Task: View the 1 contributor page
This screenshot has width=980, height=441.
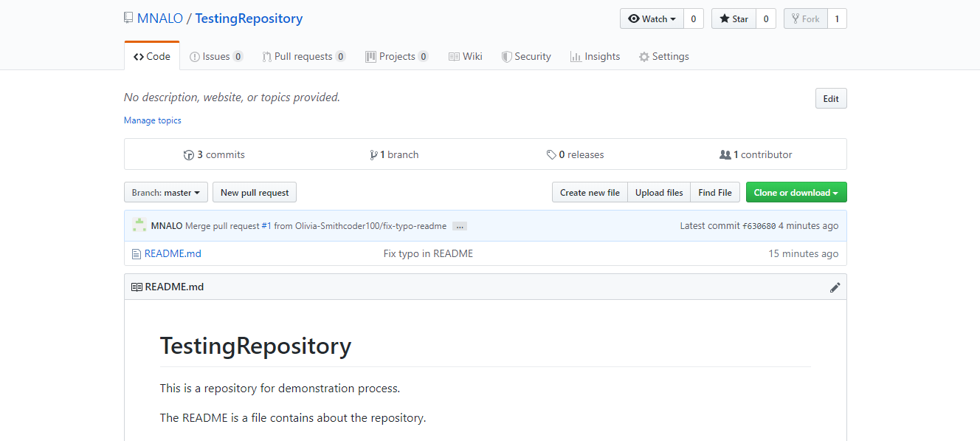Action: pyautogui.click(x=756, y=154)
